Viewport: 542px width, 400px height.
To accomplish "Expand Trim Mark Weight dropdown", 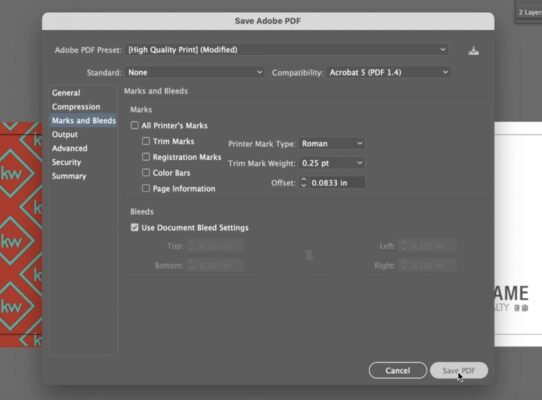I will point(331,163).
